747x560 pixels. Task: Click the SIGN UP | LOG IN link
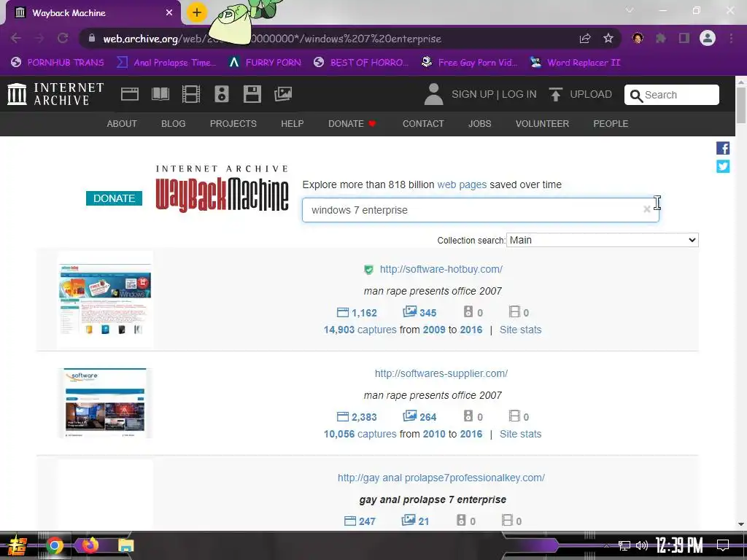(x=494, y=94)
